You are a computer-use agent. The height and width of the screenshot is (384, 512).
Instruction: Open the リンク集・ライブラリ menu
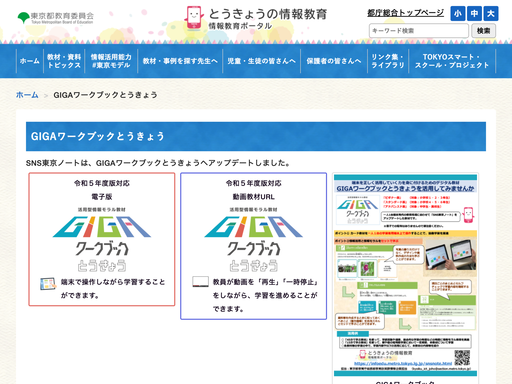coord(388,61)
